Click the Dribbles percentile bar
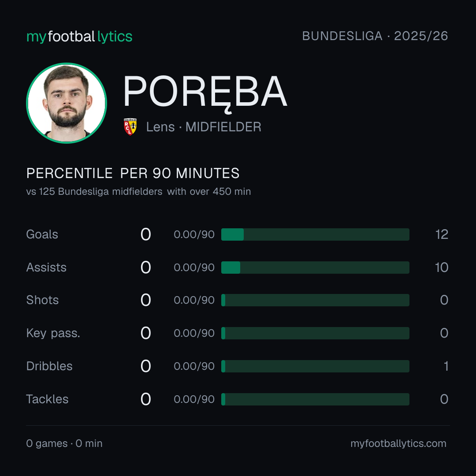This screenshot has height=476, width=476. pyautogui.click(x=315, y=366)
